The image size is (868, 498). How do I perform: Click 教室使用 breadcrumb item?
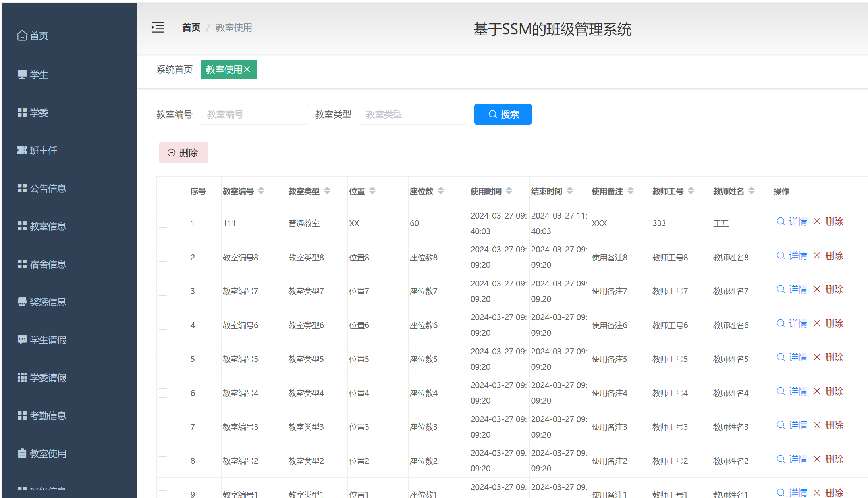(234, 27)
